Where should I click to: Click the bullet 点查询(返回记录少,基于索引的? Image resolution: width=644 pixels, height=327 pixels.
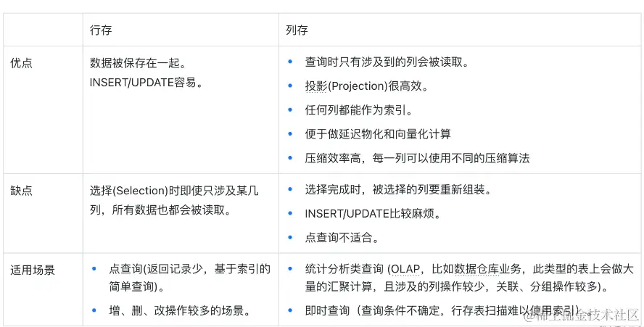click(190, 278)
